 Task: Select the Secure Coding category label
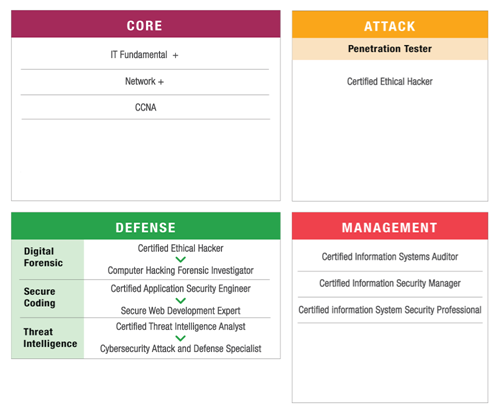point(40,297)
